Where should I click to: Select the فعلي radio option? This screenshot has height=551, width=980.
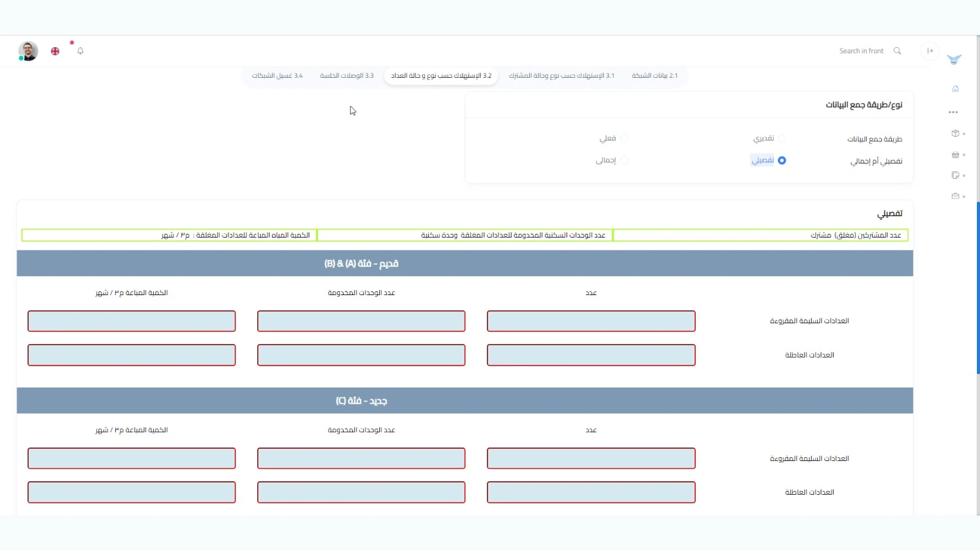[624, 138]
